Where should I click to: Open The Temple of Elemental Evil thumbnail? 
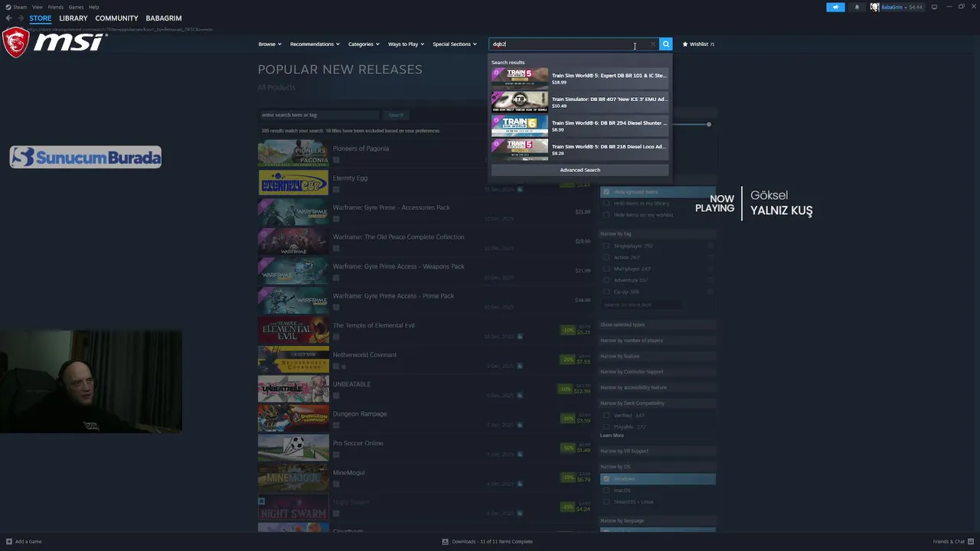[x=293, y=331]
